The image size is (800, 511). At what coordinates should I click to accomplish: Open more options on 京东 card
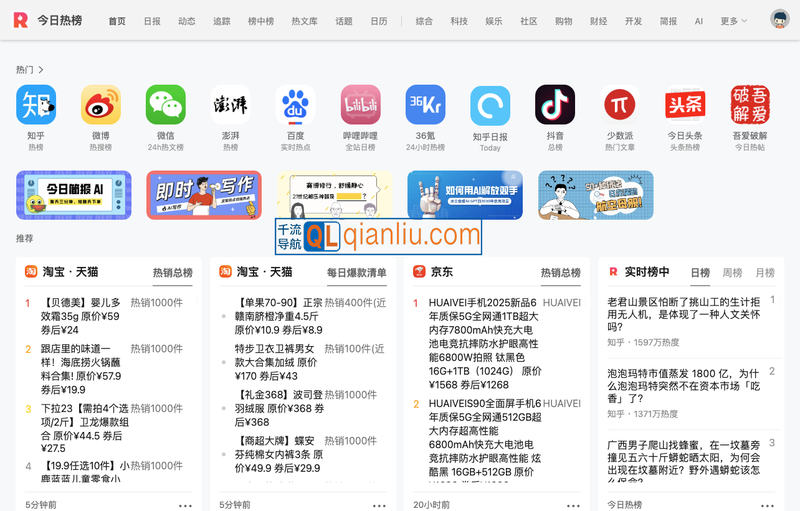(x=573, y=505)
